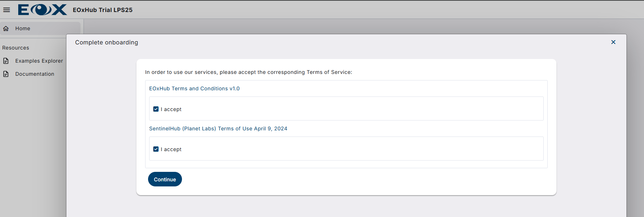Uncheck the SentinelHub Terms accept checkbox
644x217 pixels.
(156, 149)
